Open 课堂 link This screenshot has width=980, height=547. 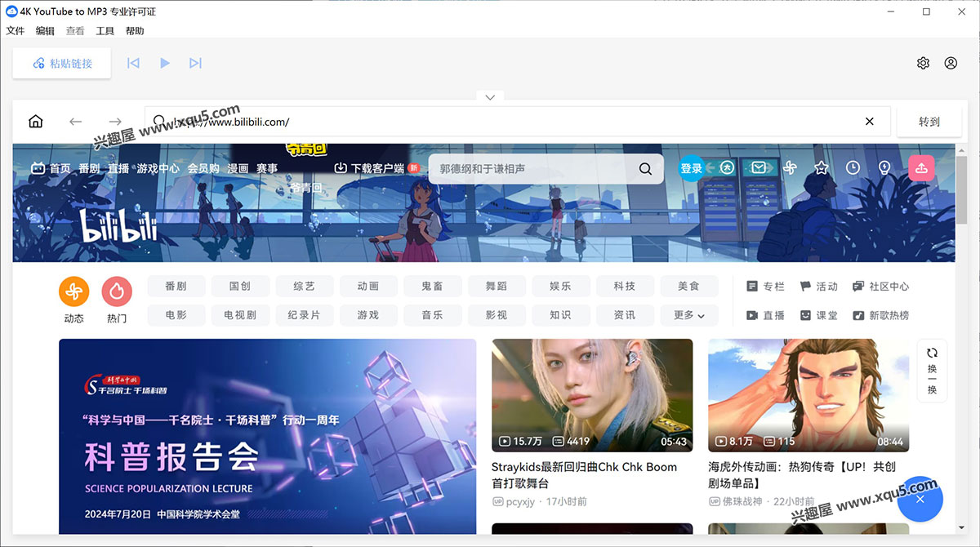click(818, 315)
